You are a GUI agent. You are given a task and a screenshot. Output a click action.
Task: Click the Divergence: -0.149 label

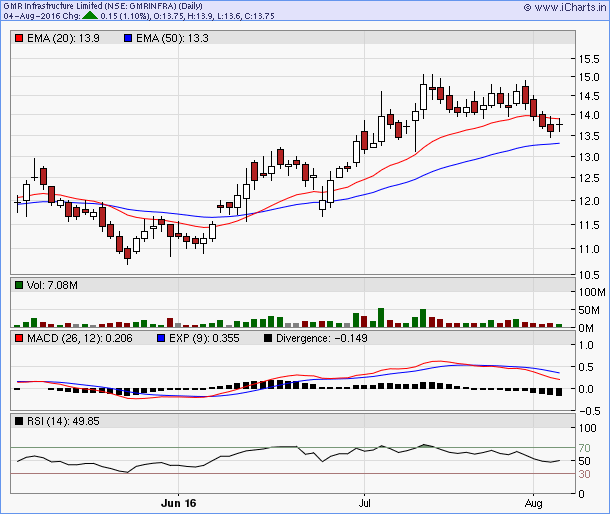(322, 338)
